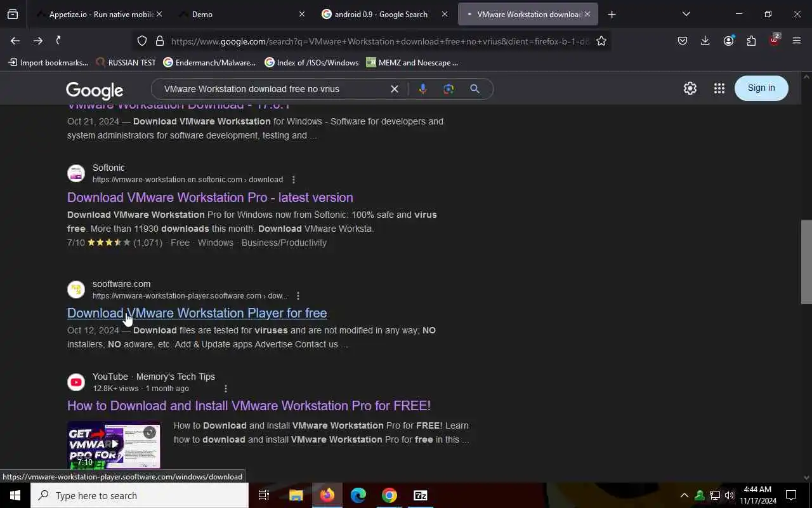Show site information via padlock icon

pyautogui.click(x=159, y=41)
